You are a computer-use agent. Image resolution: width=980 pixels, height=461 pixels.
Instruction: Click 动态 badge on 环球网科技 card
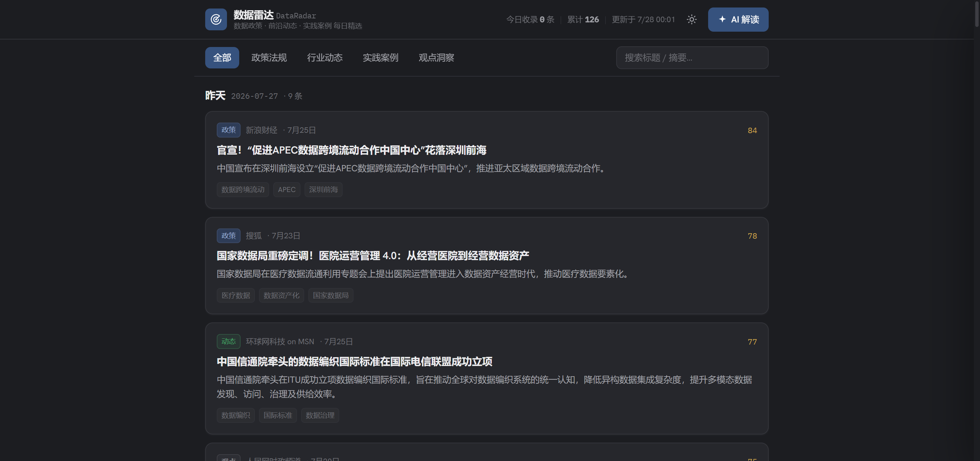[228, 341]
